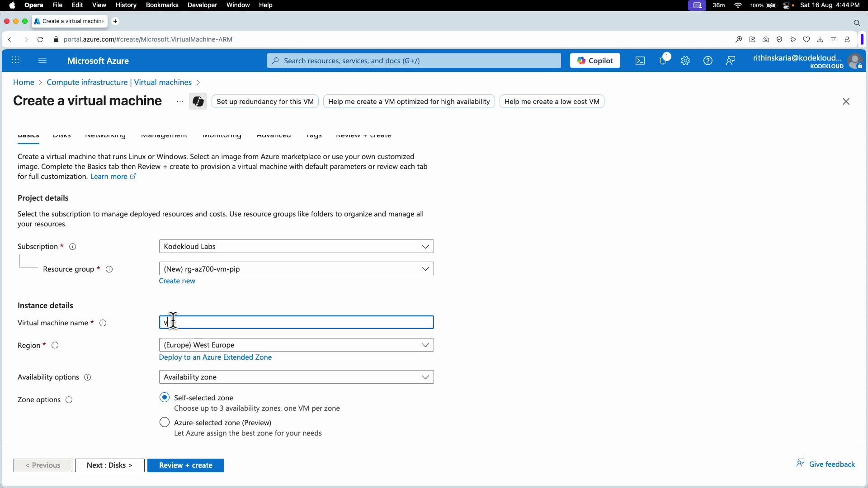Switch to the Management tab

coord(164,136)
